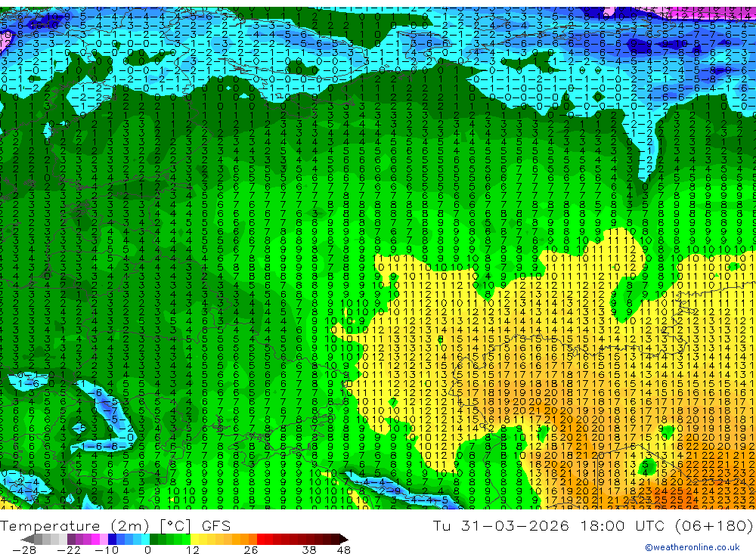Viewport: 756px width, 554px height.
Task: Click the dark maroon right arrow end of the scale
Action: [x=344, y=540]
